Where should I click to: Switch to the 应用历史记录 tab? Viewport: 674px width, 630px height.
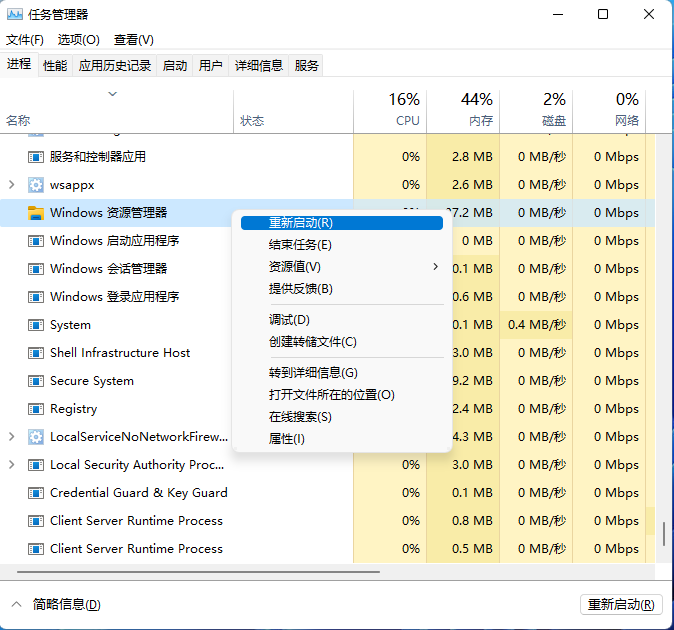pos(115,65)
